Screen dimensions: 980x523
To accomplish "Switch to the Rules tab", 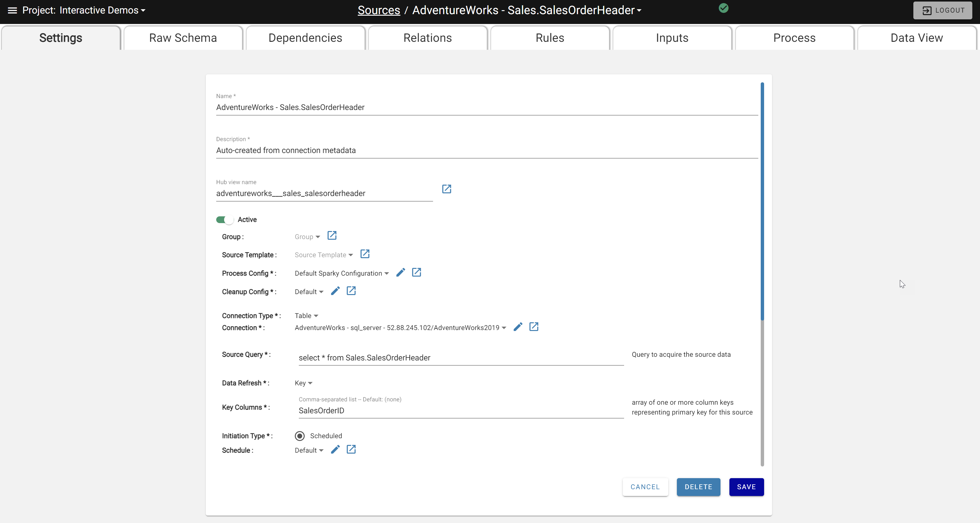I will (550, 38).
